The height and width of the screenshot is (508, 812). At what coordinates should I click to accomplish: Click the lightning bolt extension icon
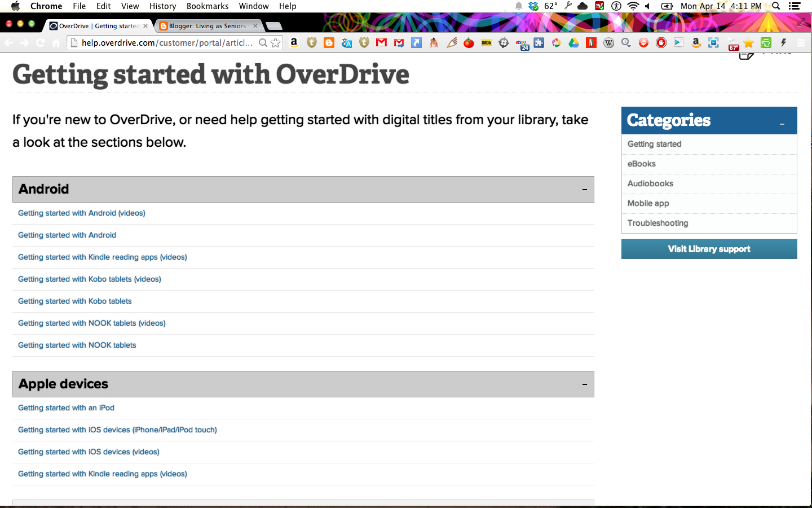(783, 43)
